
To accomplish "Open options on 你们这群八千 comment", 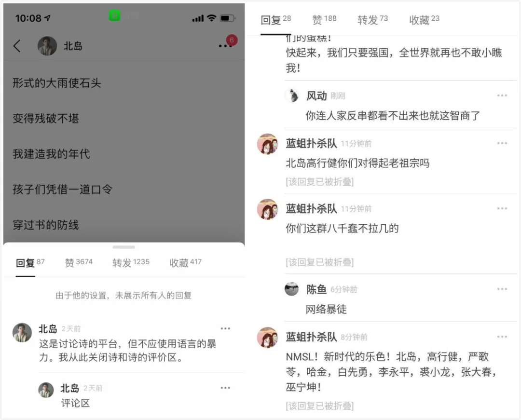I will click(x=502, y=208).
